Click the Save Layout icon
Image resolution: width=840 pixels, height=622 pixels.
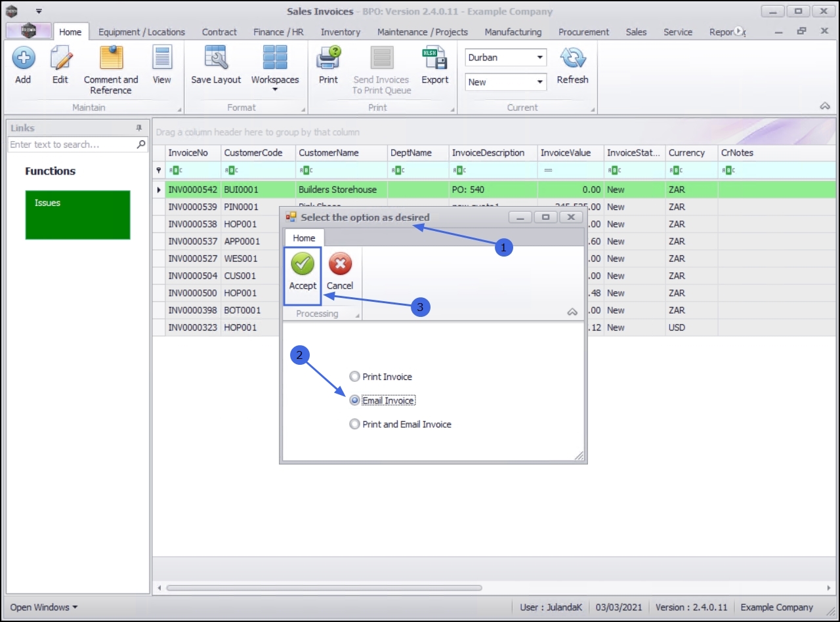(216, 58)
